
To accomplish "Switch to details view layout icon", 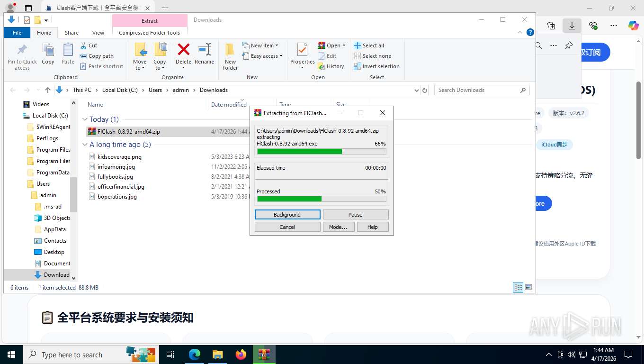I will pos(519,287).
